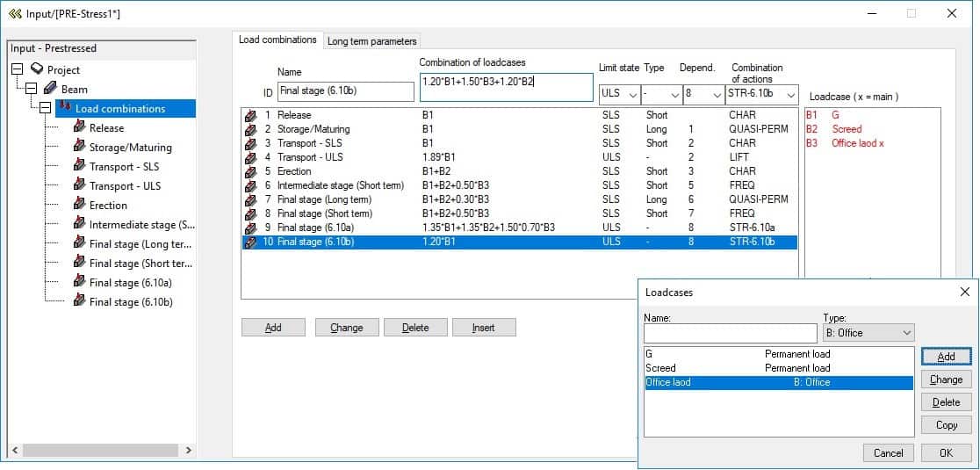
Task: Click the Project icon in tree
Action: (37, 69)
